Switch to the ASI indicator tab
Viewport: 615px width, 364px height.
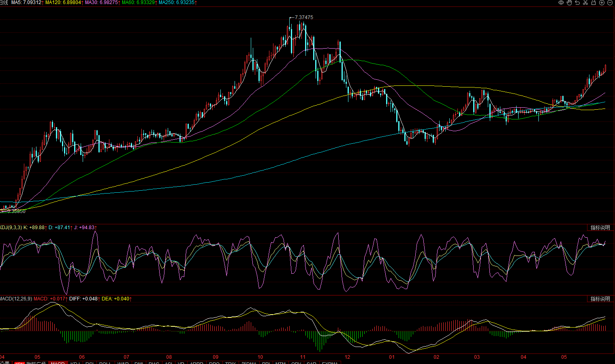coord(169,362)
